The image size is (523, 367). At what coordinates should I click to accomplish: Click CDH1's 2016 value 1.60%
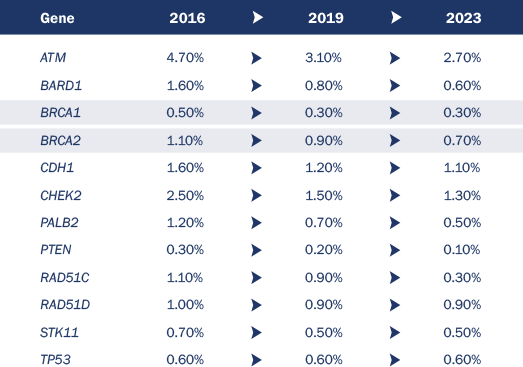coord(185,167)
